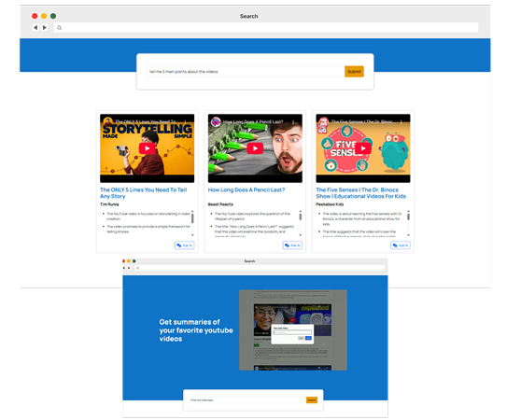Click the browser back arrow icon
This screenshot has height=420, width=521.
coord(35,28)
